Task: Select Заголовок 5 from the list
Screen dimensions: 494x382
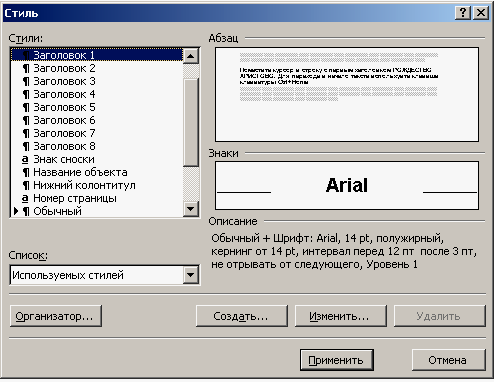Action: point(97,107)
